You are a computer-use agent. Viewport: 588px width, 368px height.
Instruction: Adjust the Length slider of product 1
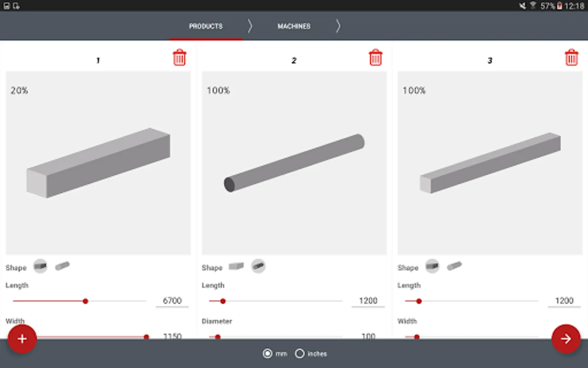pyautogui.click(x=80, y=301)
